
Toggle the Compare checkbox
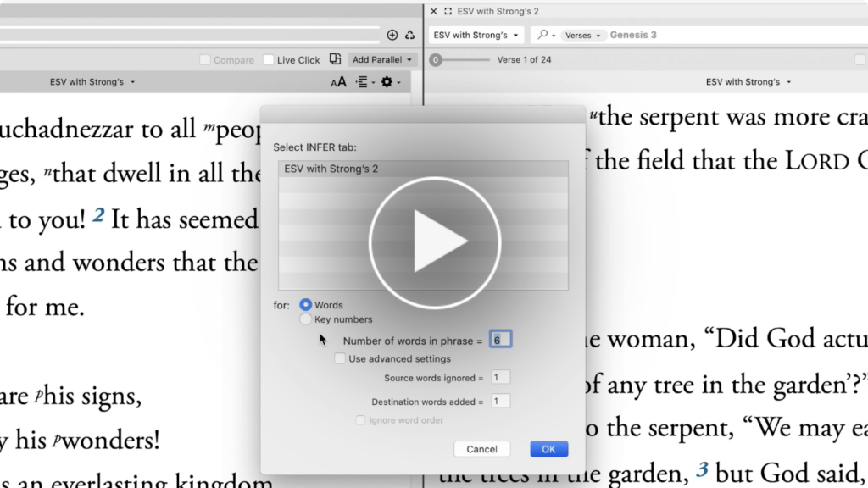205,60
